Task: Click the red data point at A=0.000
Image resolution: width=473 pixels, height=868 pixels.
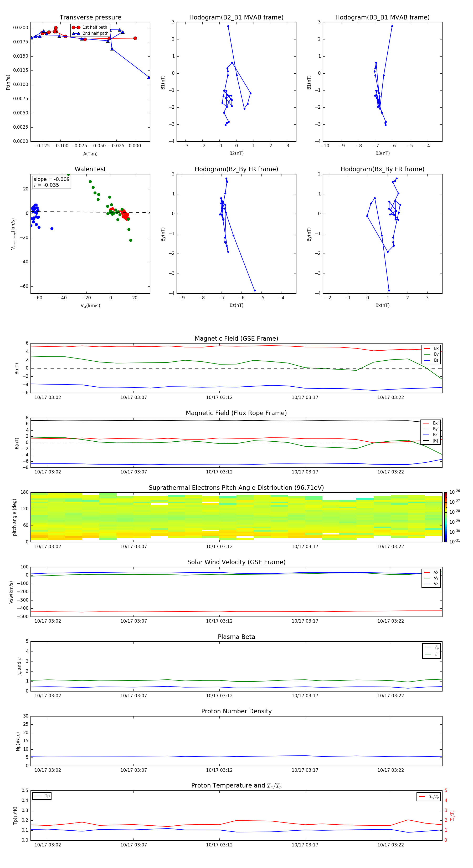Action: point(135,38)
